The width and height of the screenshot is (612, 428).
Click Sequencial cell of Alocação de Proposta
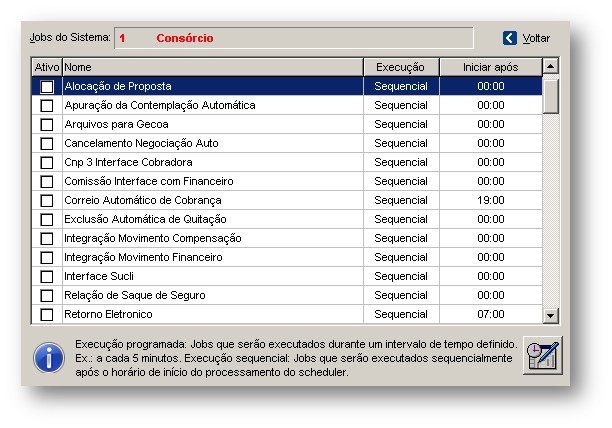401,86
